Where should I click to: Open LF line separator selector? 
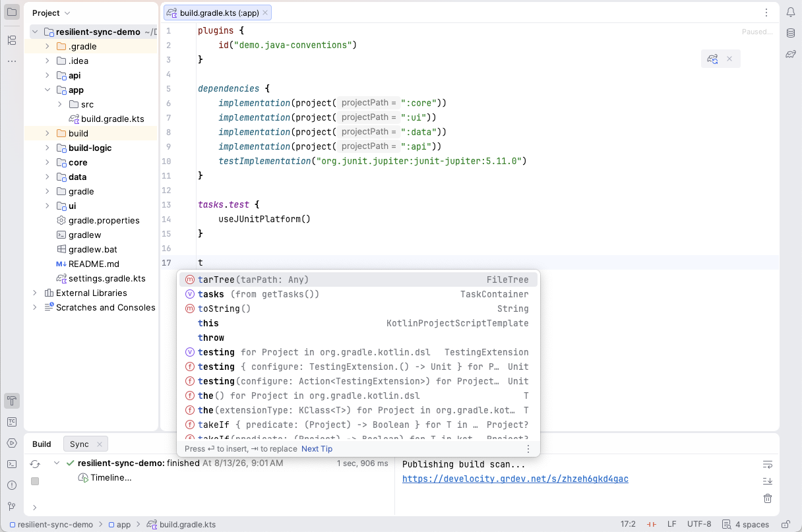pyautogui.click(x=671, y=525)
